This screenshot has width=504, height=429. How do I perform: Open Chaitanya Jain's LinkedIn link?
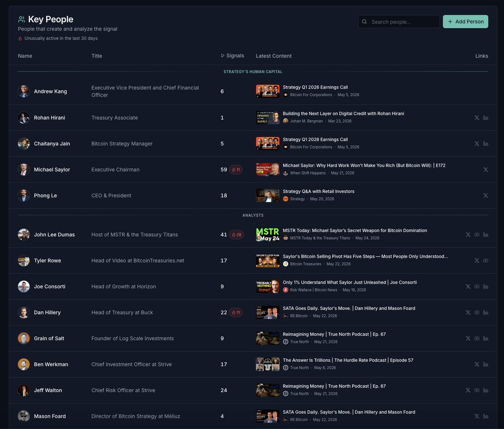(486, 144)
